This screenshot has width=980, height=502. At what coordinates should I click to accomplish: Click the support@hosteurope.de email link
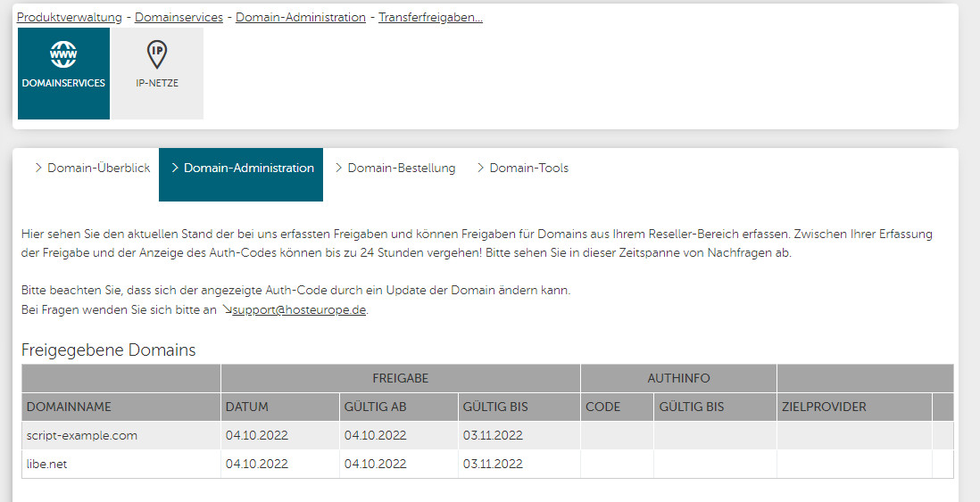tap(299, 309)
